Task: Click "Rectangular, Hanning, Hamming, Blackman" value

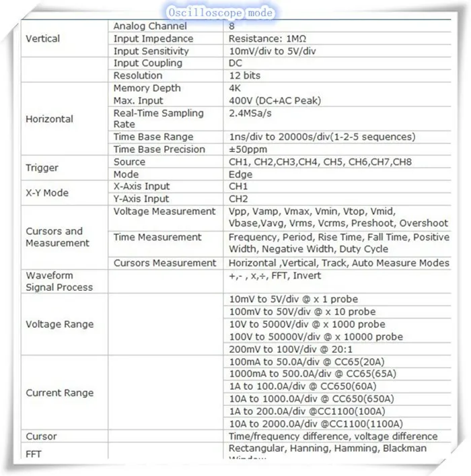Action: (x=328, y=448)
